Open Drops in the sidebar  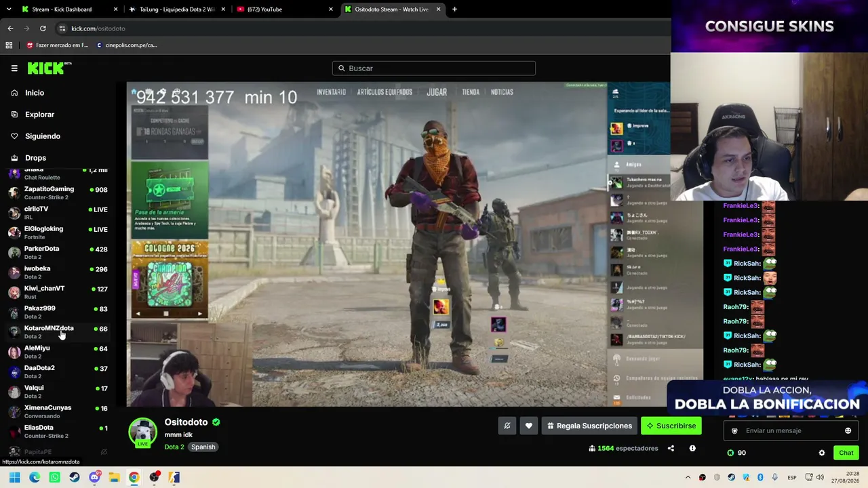pos(35,158)
